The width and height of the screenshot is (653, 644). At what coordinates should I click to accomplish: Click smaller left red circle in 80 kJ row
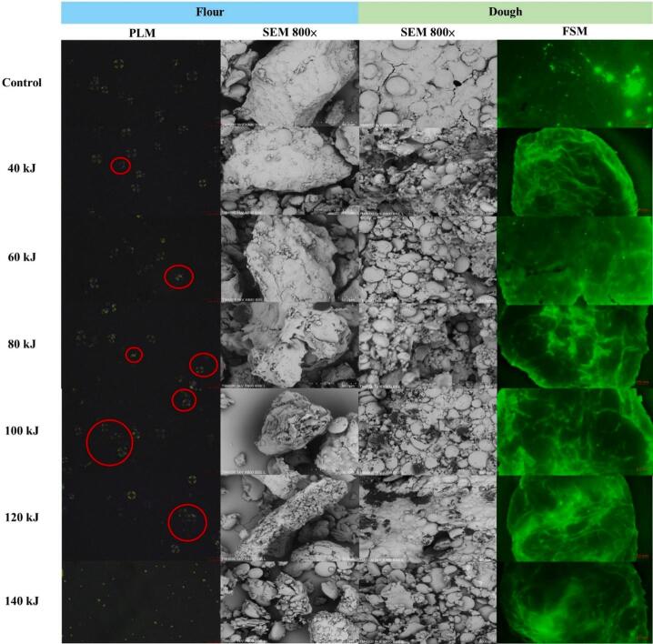point(134,355)
